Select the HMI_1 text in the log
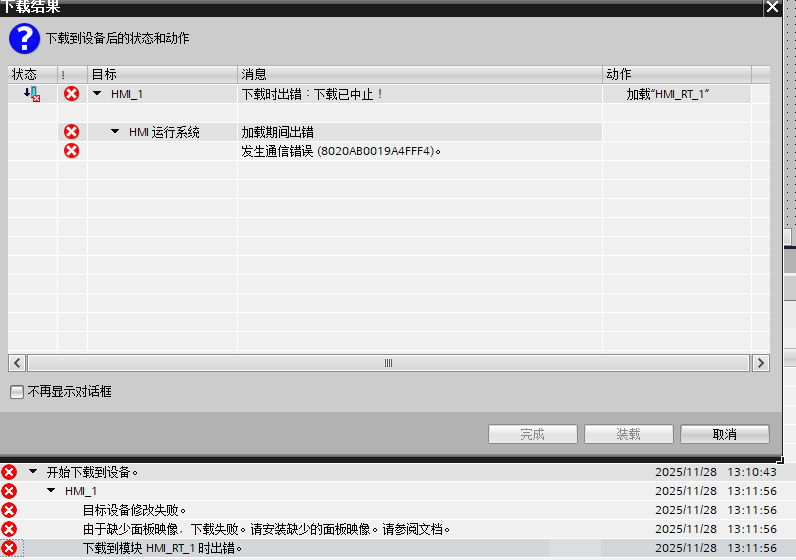This screenshot has width=796, height=560. [x=81, y=491]
